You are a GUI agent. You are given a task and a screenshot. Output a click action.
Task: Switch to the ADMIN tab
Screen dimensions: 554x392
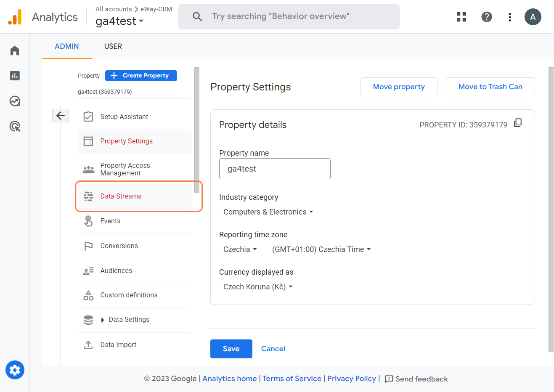click(67, 46)
